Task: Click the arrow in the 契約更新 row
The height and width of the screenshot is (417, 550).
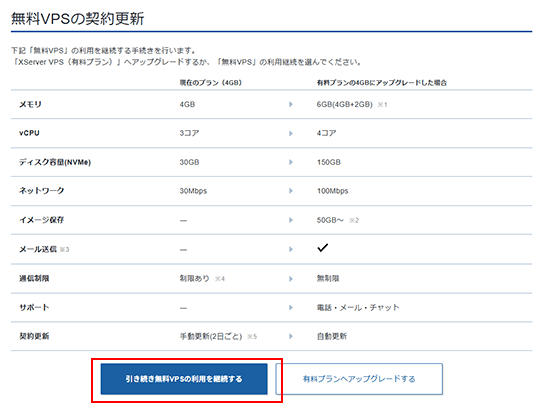Action: (290, 336)
